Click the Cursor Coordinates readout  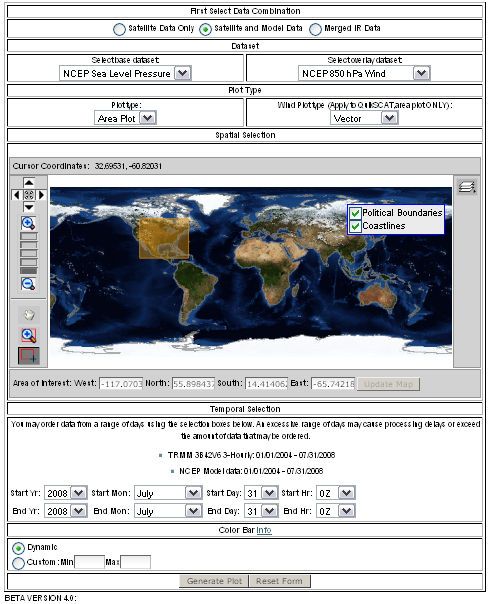(87, 166)
